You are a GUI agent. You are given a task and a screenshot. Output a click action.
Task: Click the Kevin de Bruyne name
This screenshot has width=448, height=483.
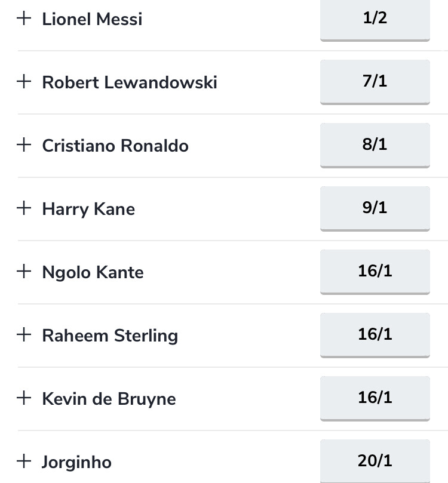(109, 399)
